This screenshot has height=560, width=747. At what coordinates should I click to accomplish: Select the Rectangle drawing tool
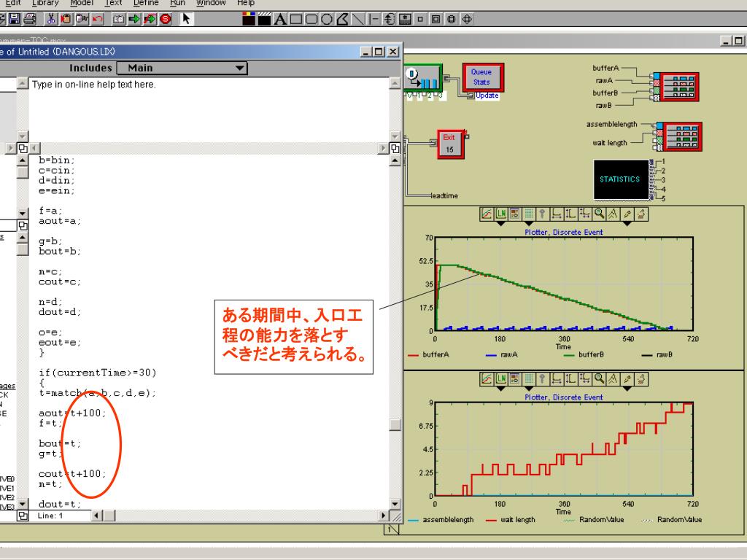point(296,20)
